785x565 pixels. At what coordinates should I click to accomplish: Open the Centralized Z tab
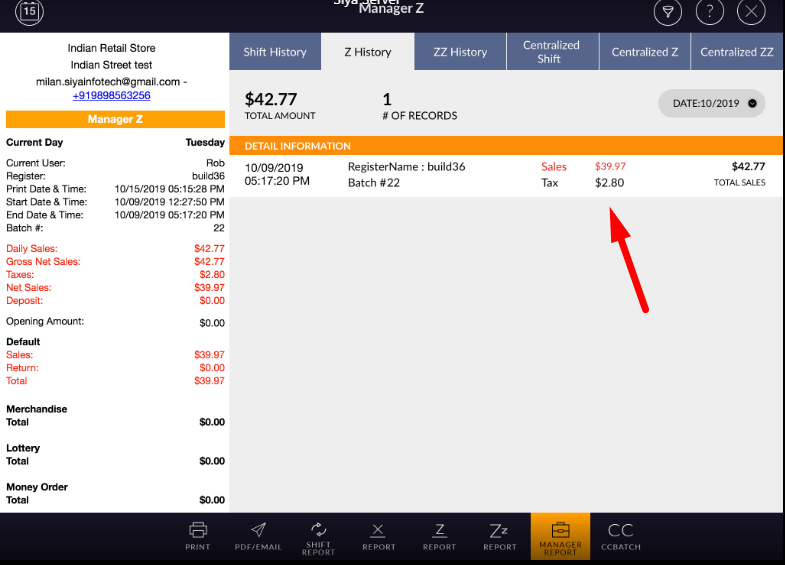[x=645, y=52]
